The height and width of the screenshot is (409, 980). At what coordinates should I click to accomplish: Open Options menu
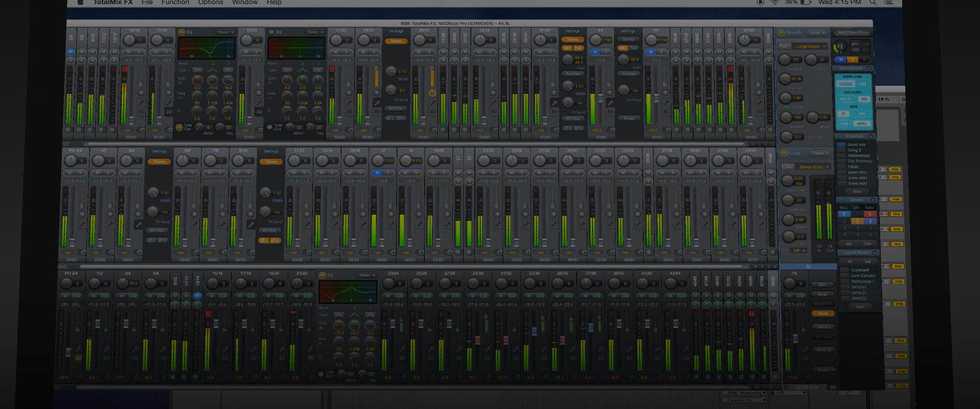click(x=210, y=3)
